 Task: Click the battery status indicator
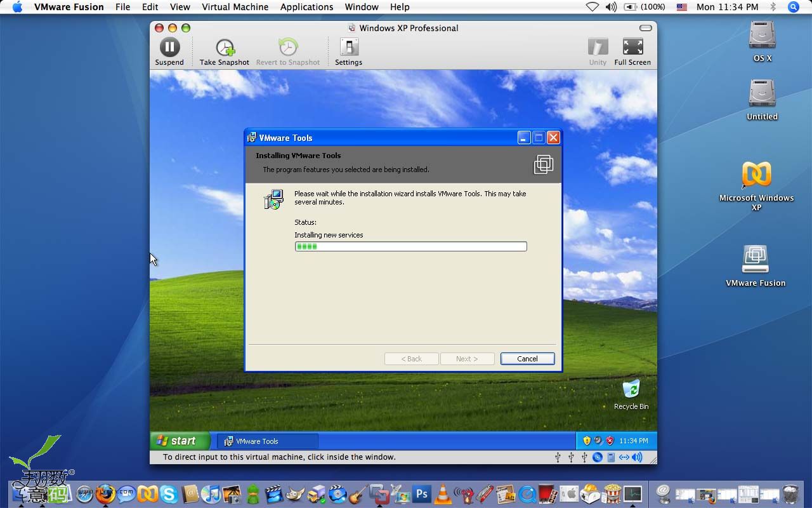(645, 7)
